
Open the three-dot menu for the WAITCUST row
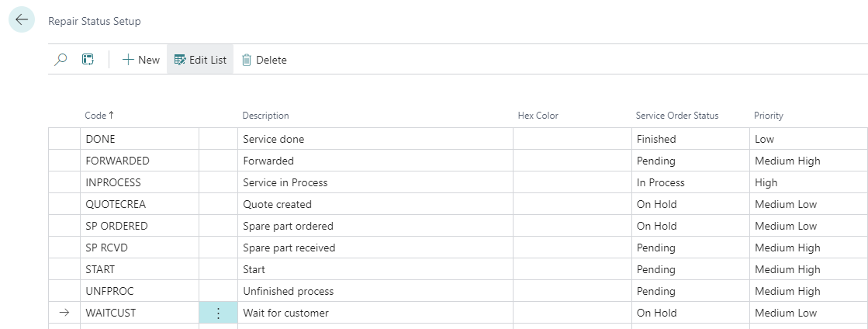(218, 313)
